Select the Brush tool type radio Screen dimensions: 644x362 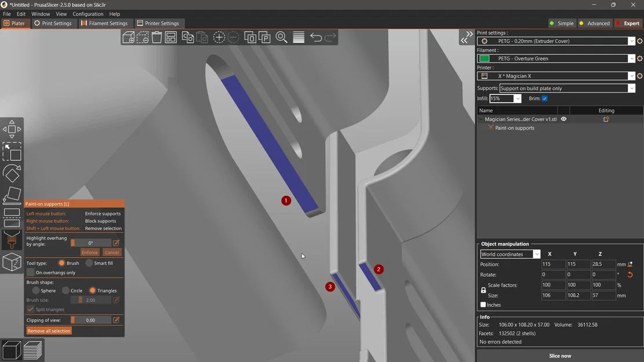pyautogui.click(x=61, y=263)
